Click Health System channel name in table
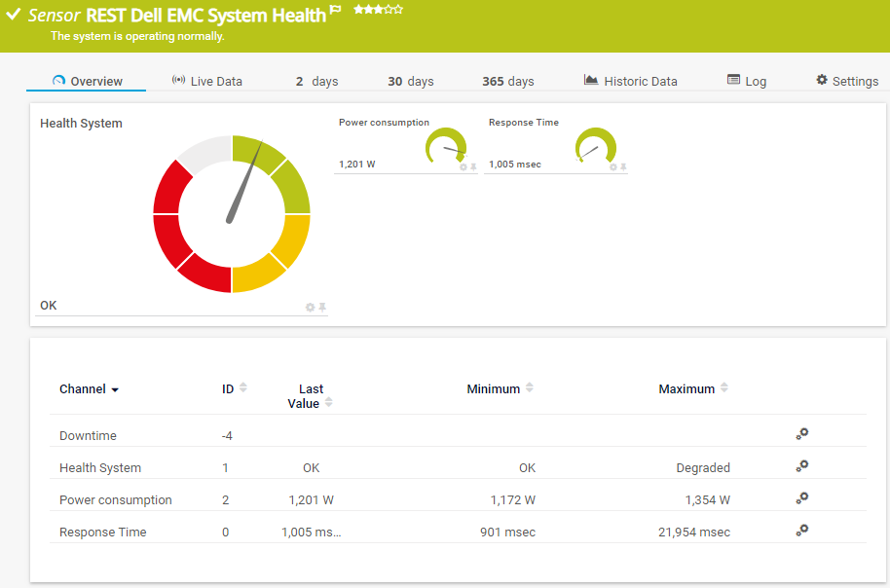This screenshot has width=890, height=588. click(100, 467)
